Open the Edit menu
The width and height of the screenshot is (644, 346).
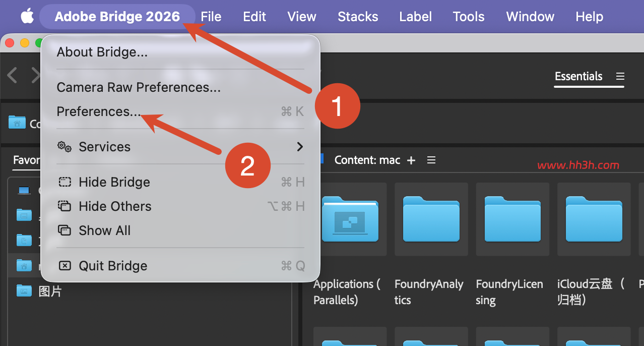254,16
